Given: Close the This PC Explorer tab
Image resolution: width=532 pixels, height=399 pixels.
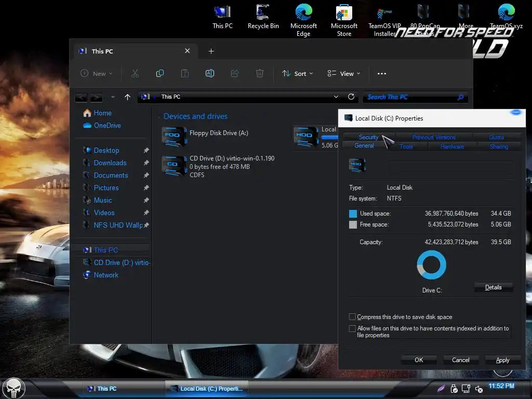Looking at the screenshot, I should [x=187, y=51].
